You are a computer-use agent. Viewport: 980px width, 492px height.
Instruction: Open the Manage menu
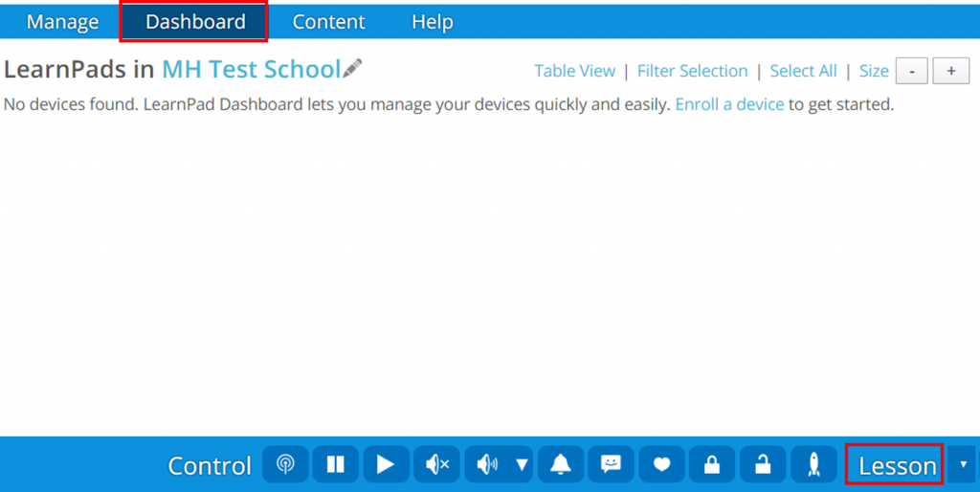point(62,21)
